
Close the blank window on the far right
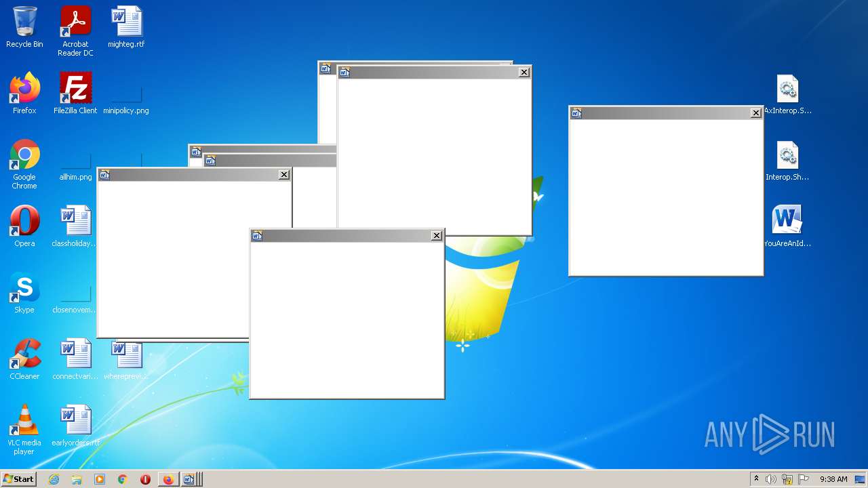756,113
